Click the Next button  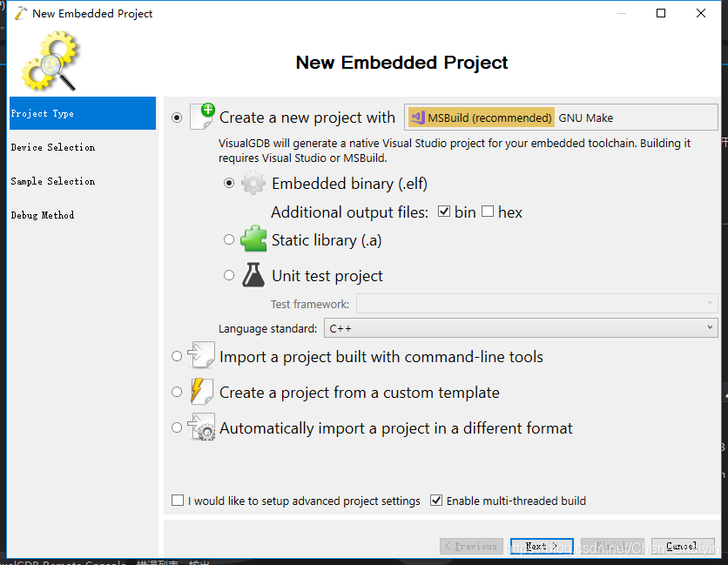click(x=542, y=546)
